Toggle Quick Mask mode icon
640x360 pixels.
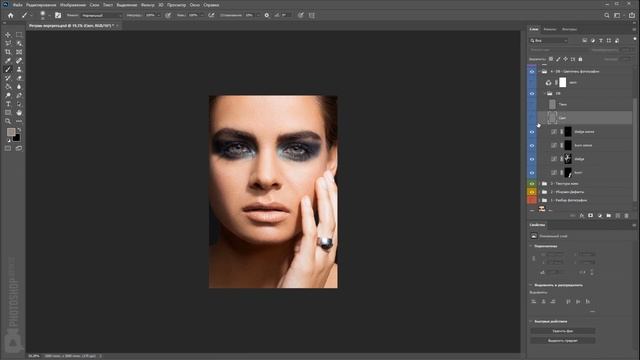8,148
